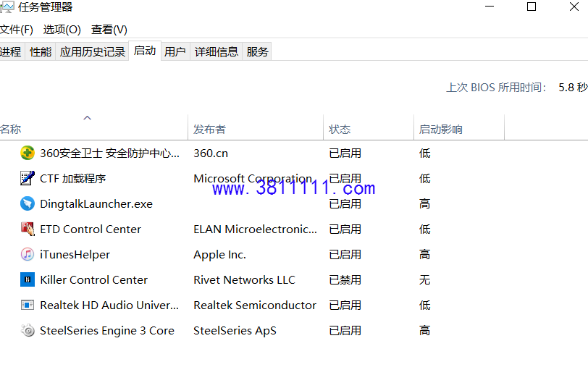Select the ETD Control Center entry
The height and width of the screenshot is (375, 588).
(x=91, y=229)
